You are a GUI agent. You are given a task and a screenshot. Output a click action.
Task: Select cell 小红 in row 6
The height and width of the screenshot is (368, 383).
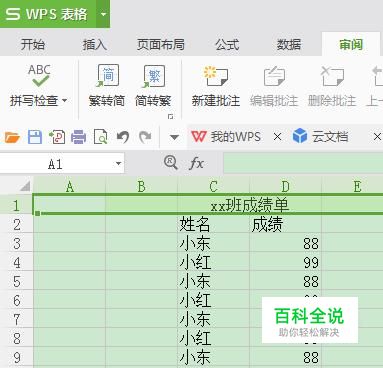(x=213, y=300)
